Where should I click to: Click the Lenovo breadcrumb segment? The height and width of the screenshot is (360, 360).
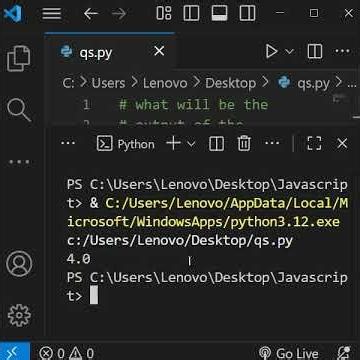(x=165, y=83)
